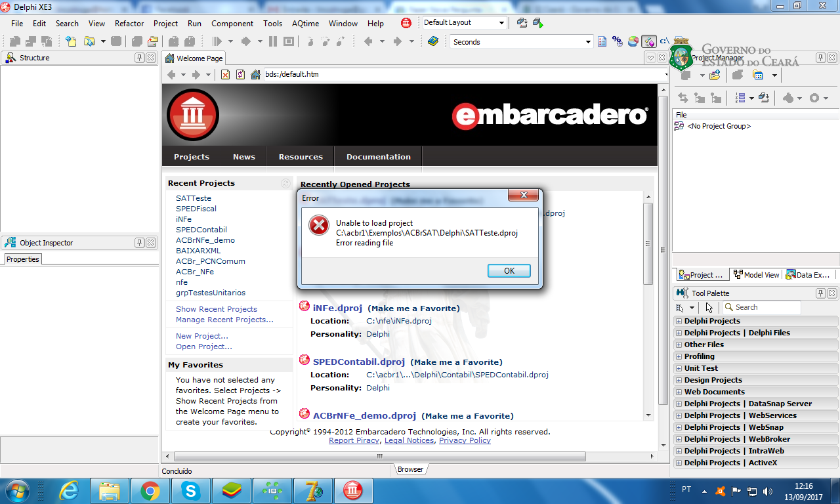Viewport: 840px width, 504px height.
Task: Click the Welcome Page browser Forward arrow
Action: coord(196,75)
